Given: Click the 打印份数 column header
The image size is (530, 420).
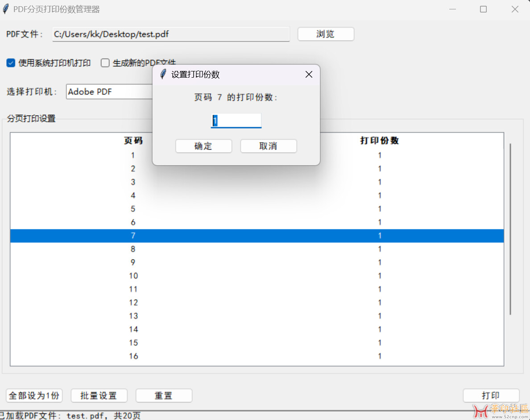Looking at the screenshot, I should tap(380, 141).
